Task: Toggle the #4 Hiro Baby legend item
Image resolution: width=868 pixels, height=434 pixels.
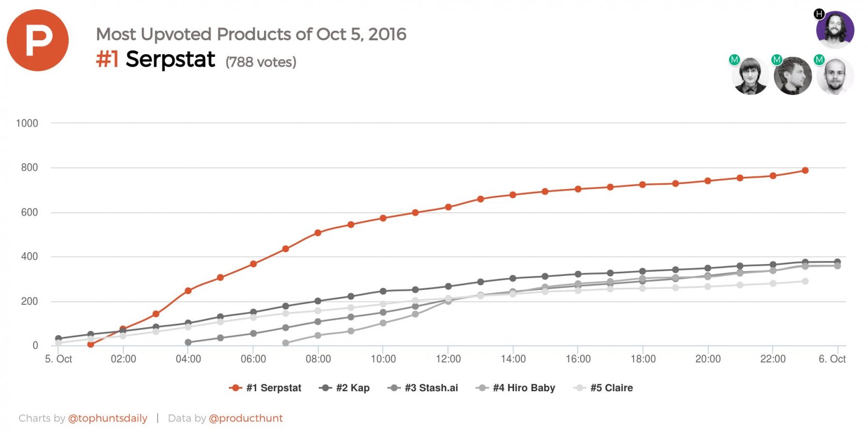Action: point(516,388)
